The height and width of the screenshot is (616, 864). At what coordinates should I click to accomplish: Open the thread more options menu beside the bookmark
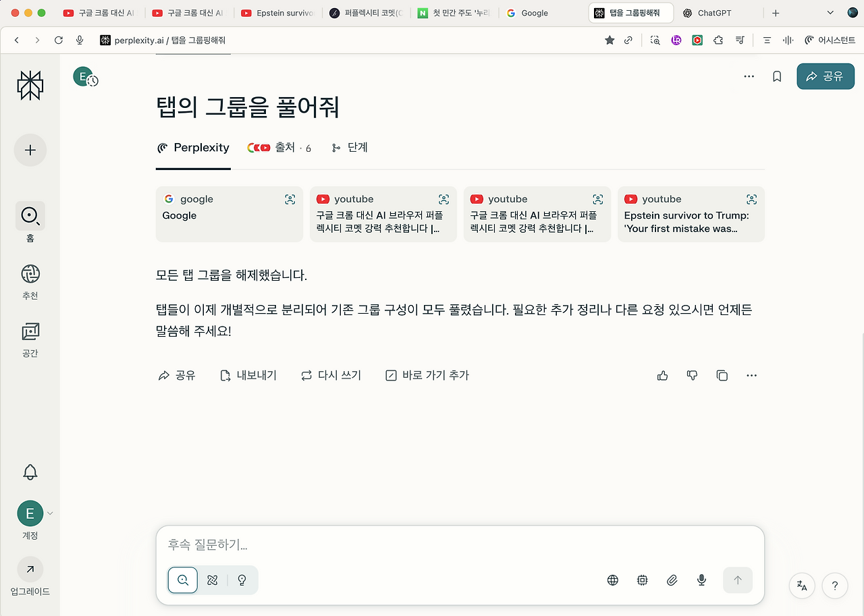coord(749,76)
